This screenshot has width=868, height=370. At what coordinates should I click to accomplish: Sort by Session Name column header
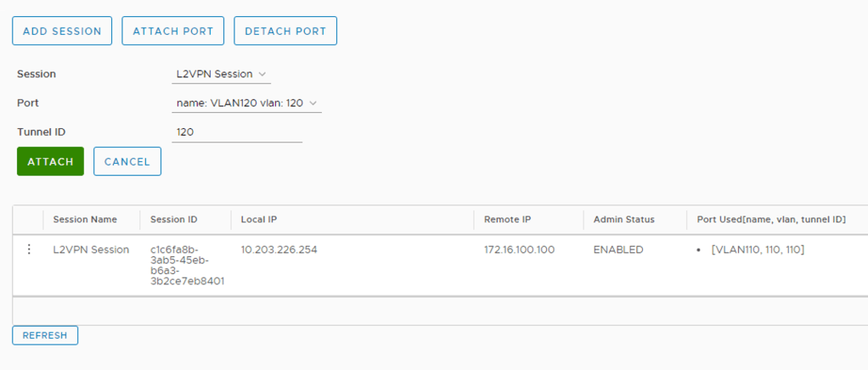click(x=85, y=220)
